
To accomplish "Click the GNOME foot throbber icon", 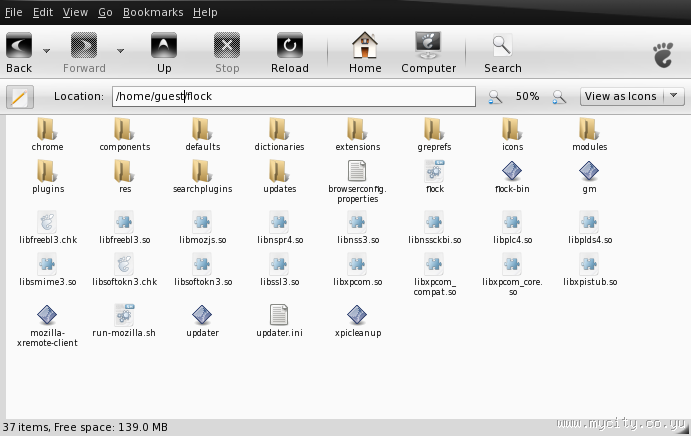I will 663,55.
